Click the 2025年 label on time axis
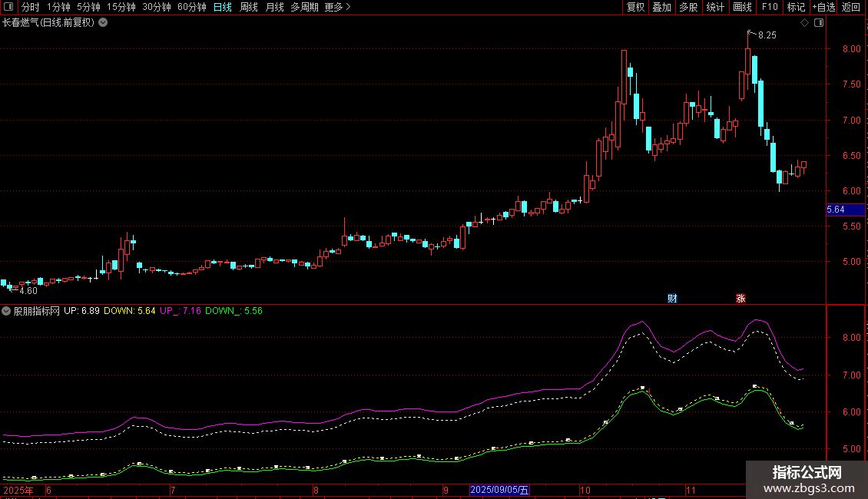 (x=18, y=490)
